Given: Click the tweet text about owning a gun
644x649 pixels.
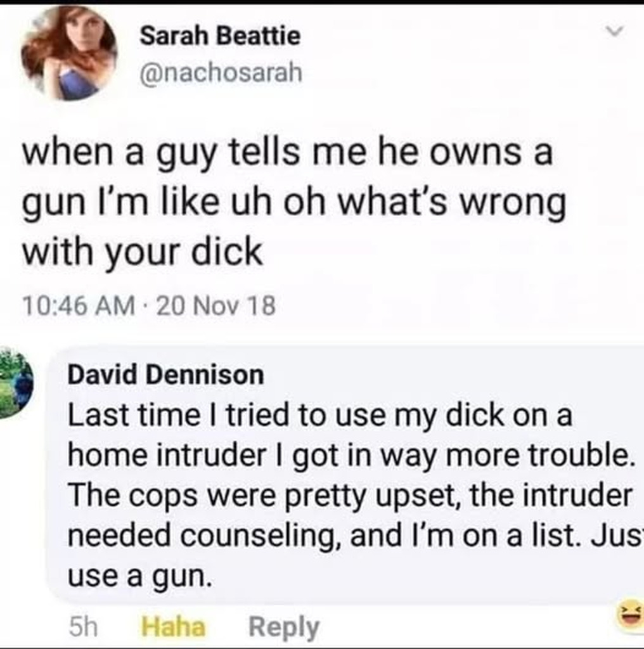Looking at the screenshot, I should tap(294, 203).
